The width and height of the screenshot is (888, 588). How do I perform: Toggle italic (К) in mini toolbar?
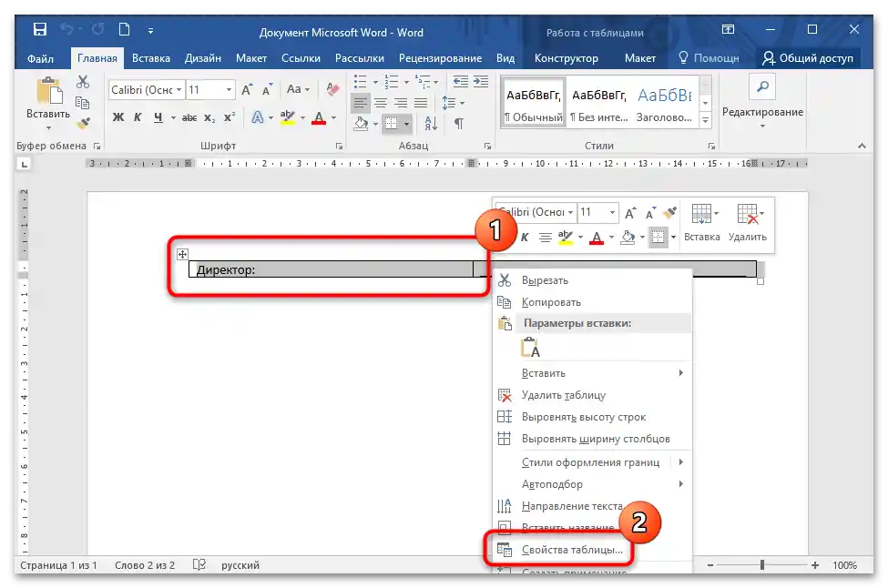point(525,238)
